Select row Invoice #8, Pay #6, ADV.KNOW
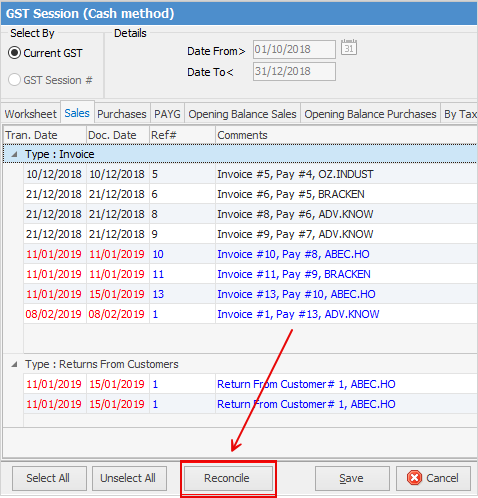Viewport: 478px width, 498px height. pos(250,214)
